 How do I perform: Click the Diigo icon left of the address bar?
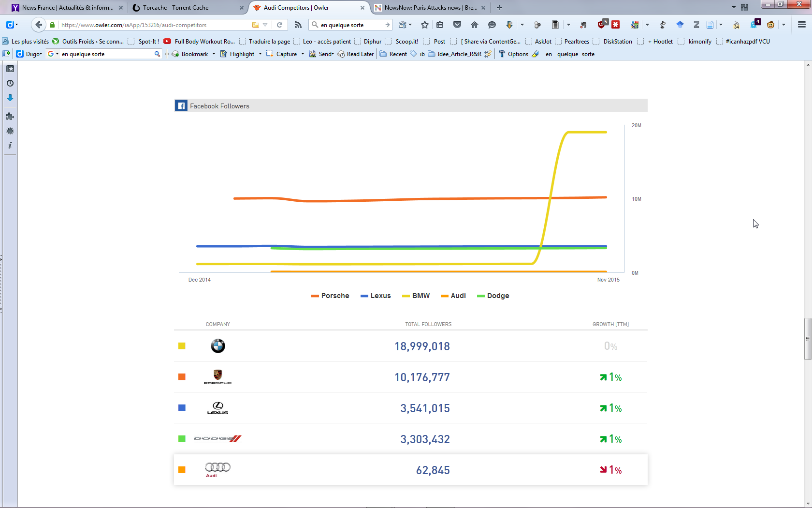(10, 25)
